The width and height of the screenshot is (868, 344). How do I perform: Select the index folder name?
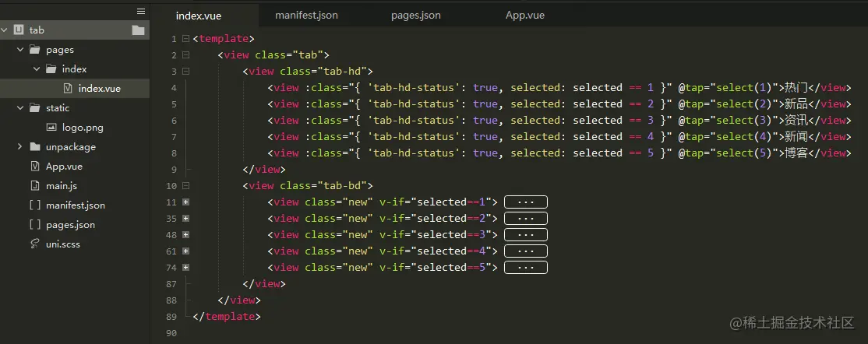pos(74,69)
